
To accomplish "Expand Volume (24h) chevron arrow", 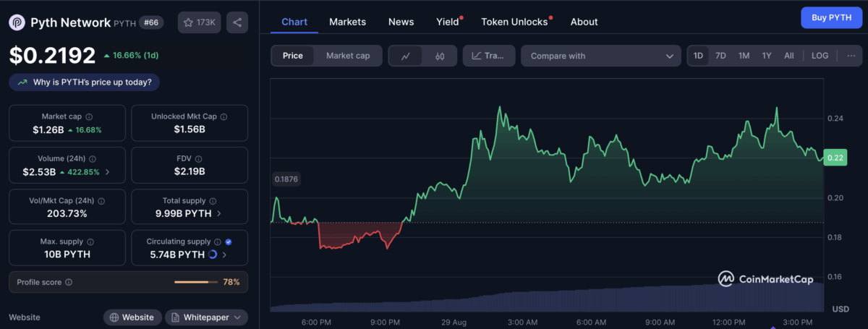I will 108,172.
